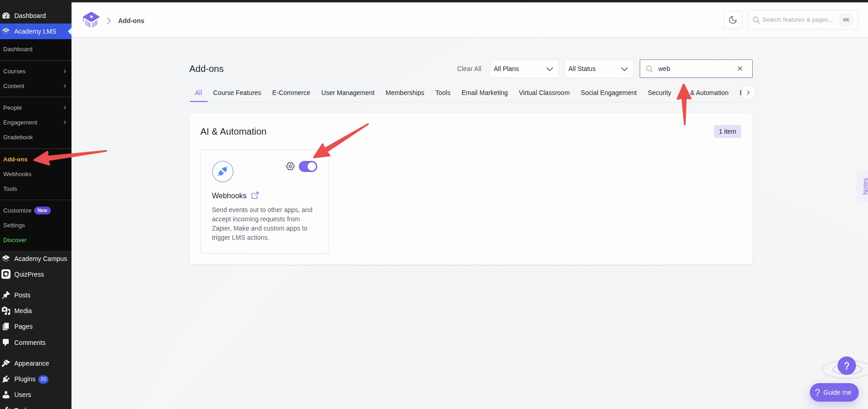
Task: Switch to the Memberships tab
Action: (405, 93)
